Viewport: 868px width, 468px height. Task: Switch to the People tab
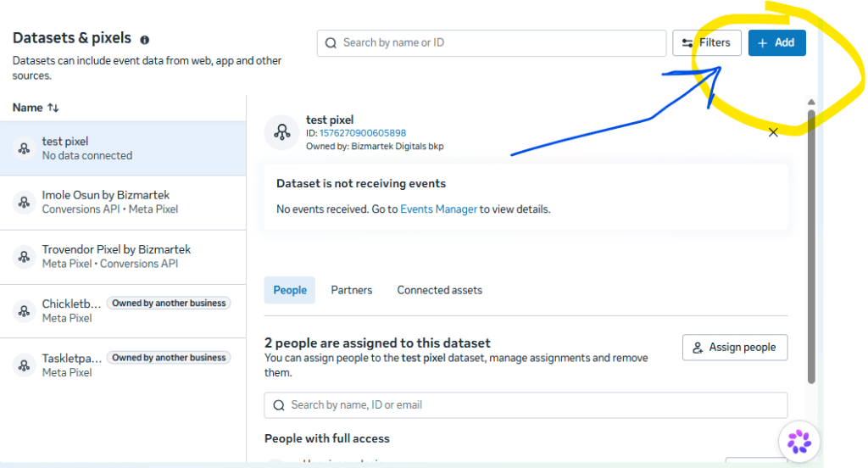290,290
